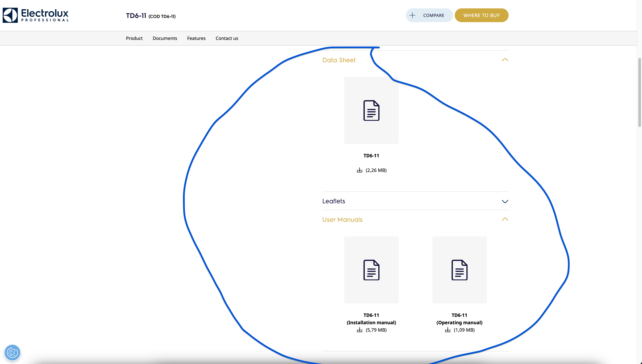
Task: Click the page vertical scrollbar thumb
Action: pyautogui.click(x=639, y=92)
